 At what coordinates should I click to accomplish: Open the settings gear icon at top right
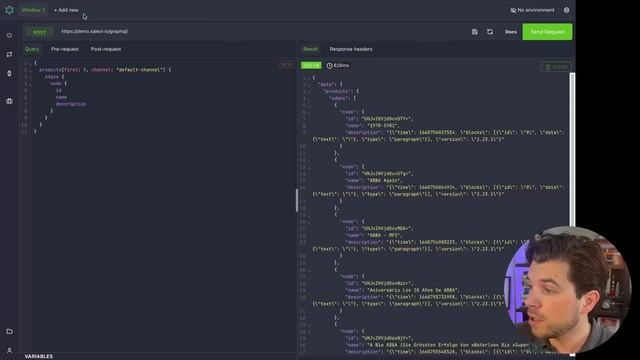tap(567, 10)
